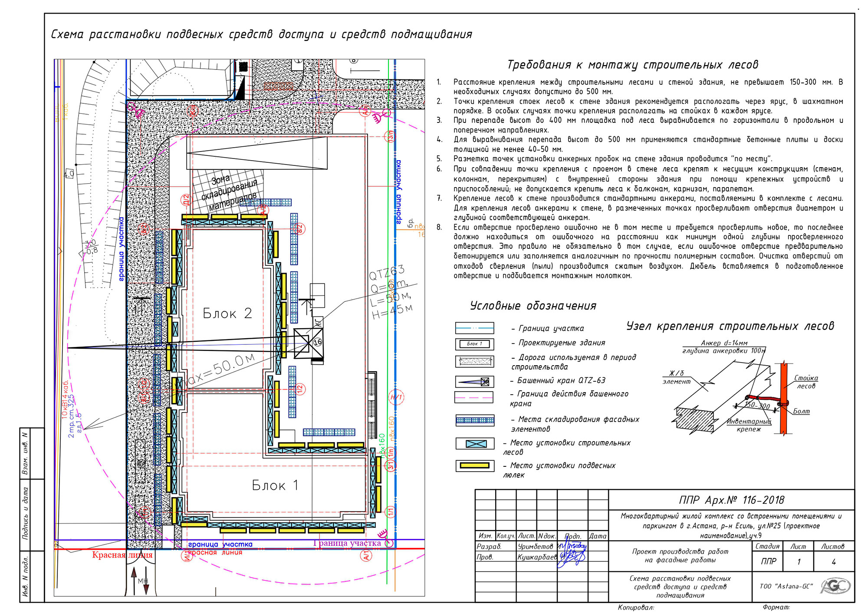The height and width of the screenshot is (614, 868).
Task: Click the red axis marker '13/п' circle
Action: coord(391,137)
